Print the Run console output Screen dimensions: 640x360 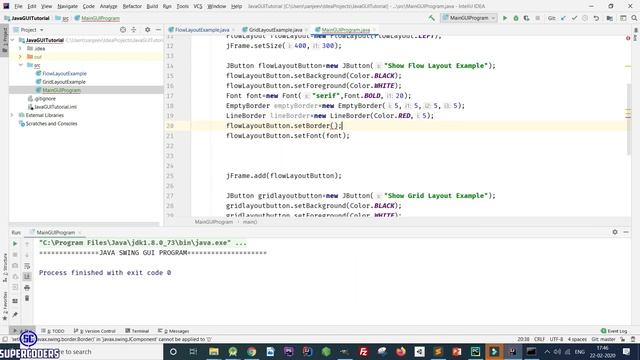[27, 288]
